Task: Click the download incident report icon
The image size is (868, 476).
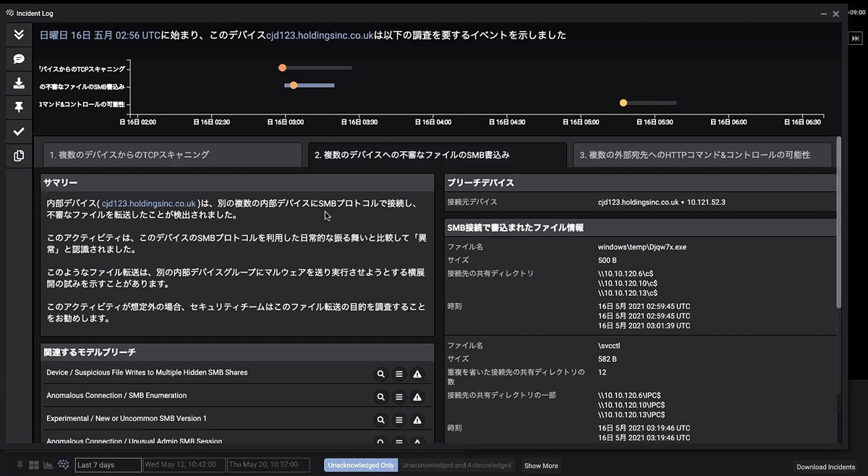Action: click(x=19, y=82)
